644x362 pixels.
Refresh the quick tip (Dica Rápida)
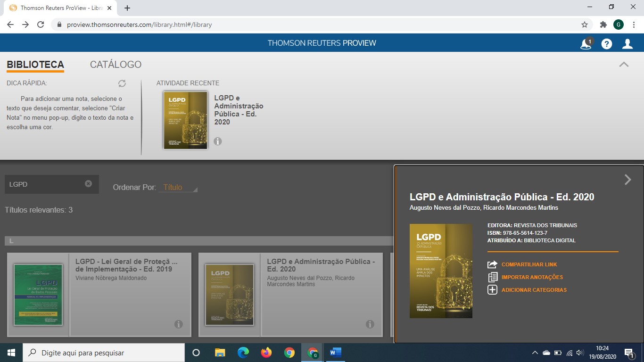click(x=122, y=83)
